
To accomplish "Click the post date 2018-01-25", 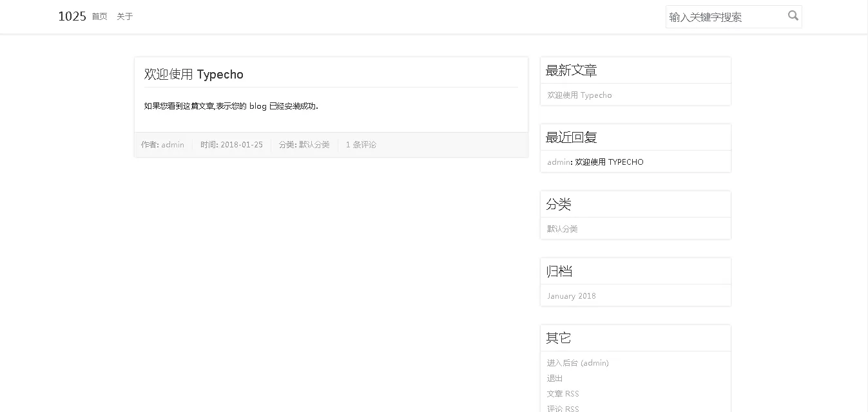I will [x=242, y=145].
